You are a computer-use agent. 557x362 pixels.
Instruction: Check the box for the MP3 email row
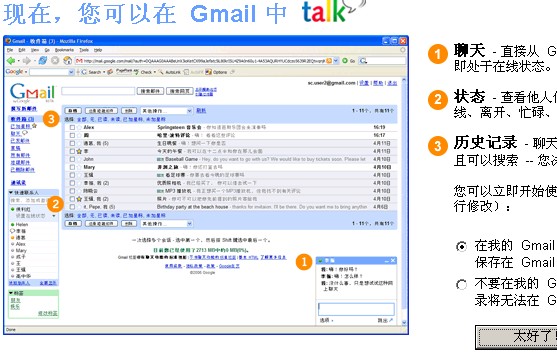[x=72, y=191]
